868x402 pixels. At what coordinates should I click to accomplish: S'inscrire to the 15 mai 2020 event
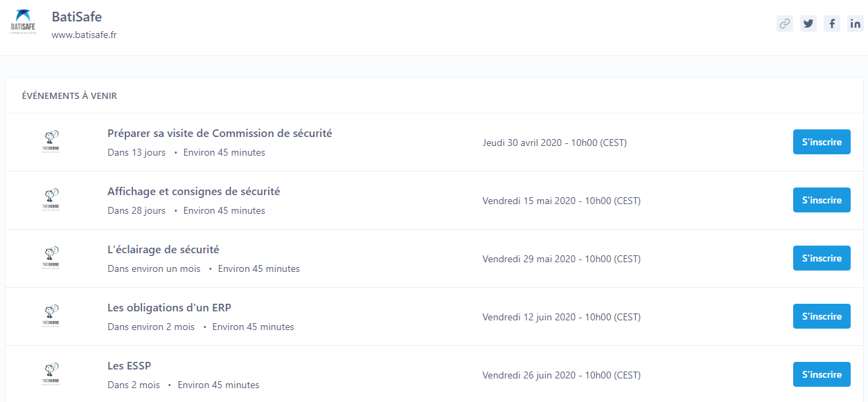(x=822, y=200)
